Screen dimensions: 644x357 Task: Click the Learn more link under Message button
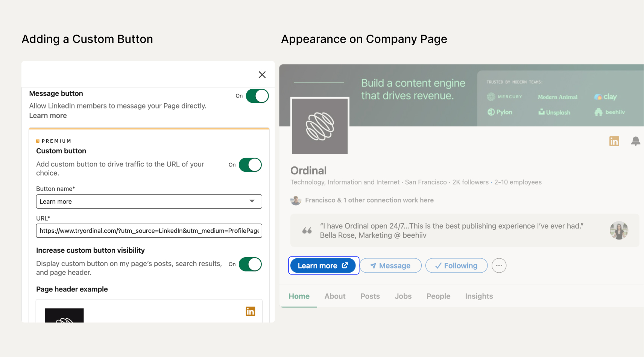coord(48,115)
